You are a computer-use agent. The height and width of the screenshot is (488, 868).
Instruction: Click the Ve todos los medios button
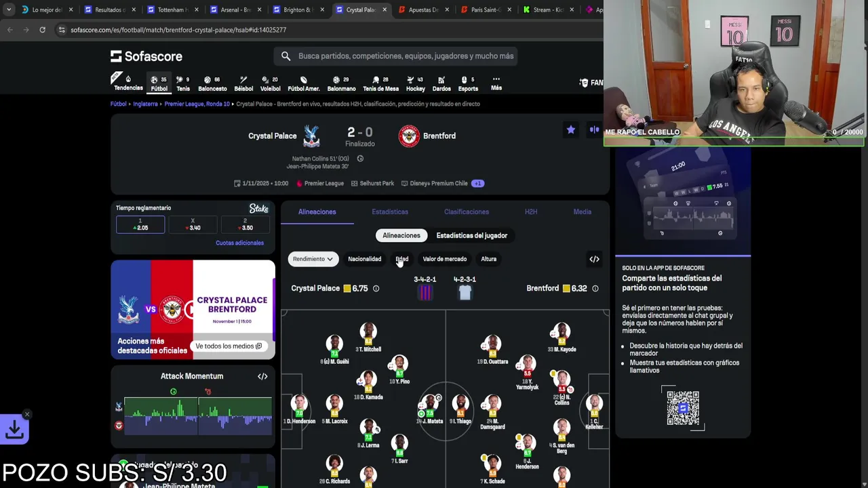point(229,346)
